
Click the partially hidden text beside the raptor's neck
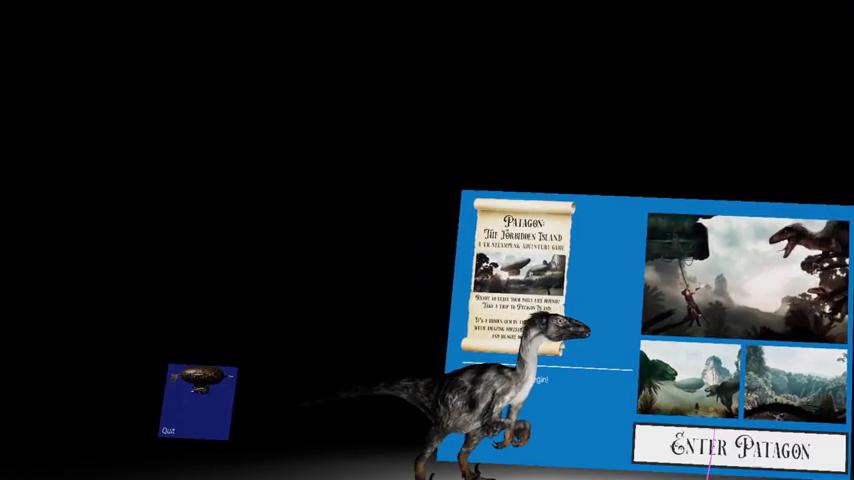click(539, 380)
